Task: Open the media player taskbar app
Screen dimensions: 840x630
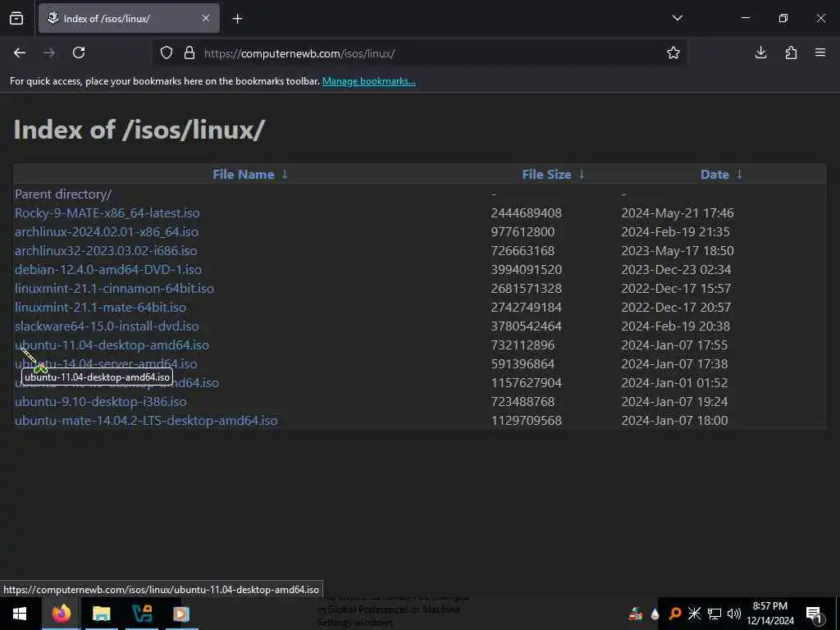Action: [x=181, y=614]
